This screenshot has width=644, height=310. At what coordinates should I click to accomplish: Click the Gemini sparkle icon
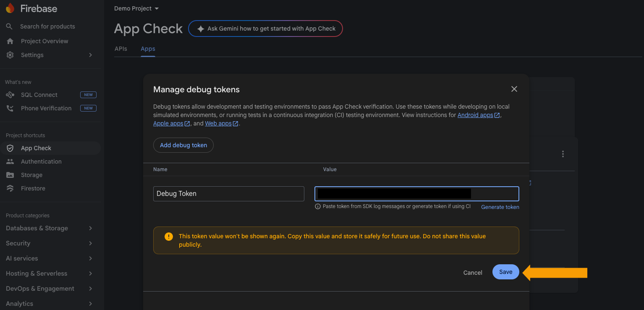pyautogui.click(x=200, y=29)
